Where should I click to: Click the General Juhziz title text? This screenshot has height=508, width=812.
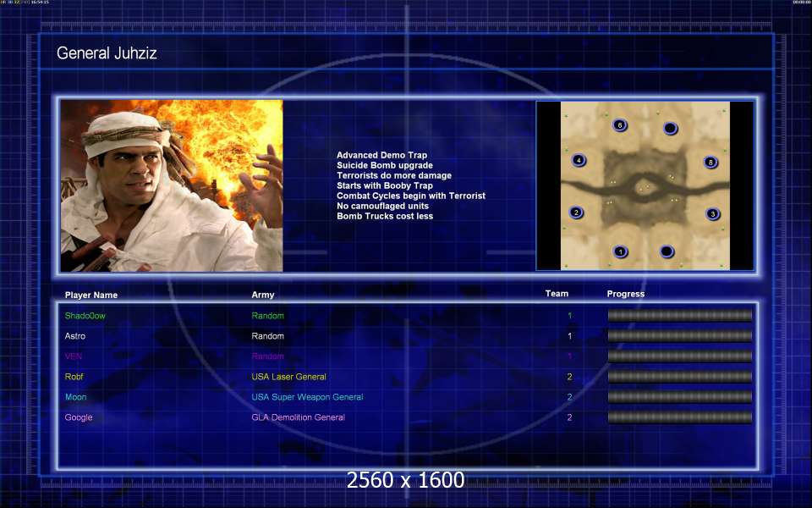(x=107, y=52)
